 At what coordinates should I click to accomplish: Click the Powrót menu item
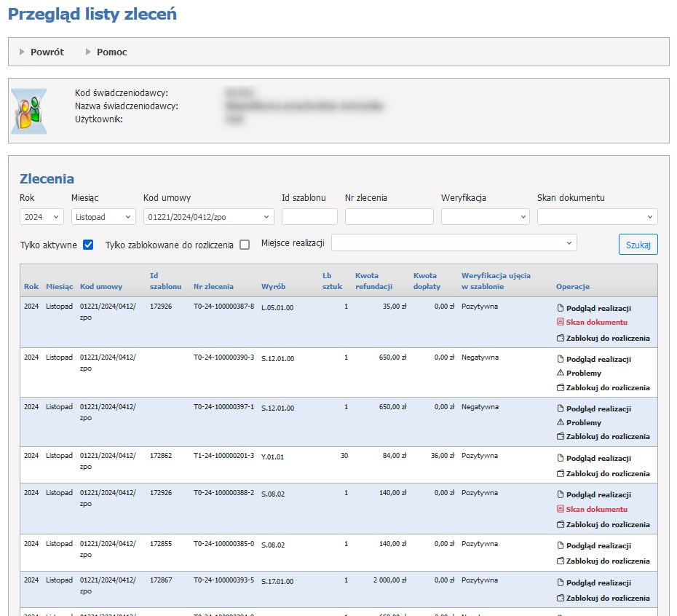47,52
